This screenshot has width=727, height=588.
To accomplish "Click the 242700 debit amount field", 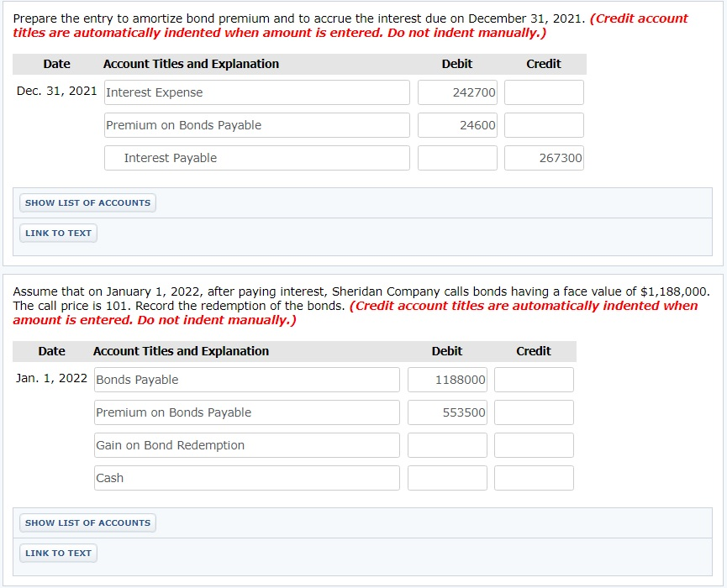I will [x=457, y=92].
